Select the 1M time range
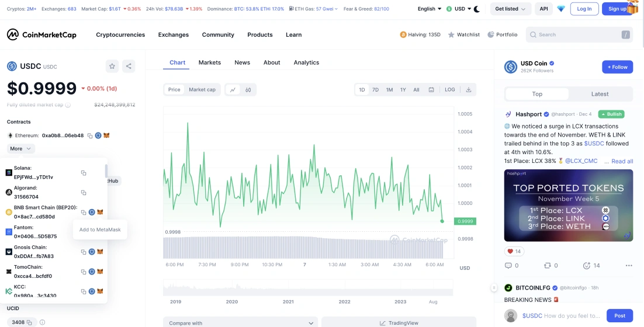 [x=389, y=89]
